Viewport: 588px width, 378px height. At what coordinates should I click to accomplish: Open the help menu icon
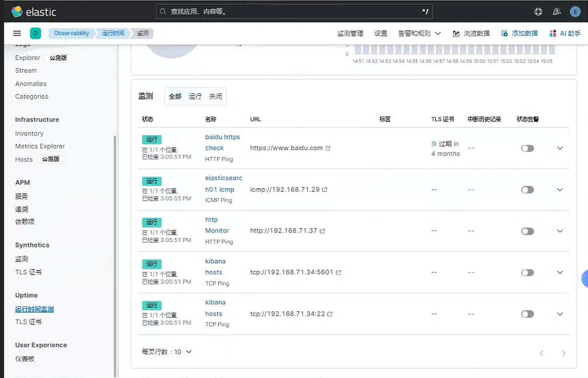tap(538, 12)
